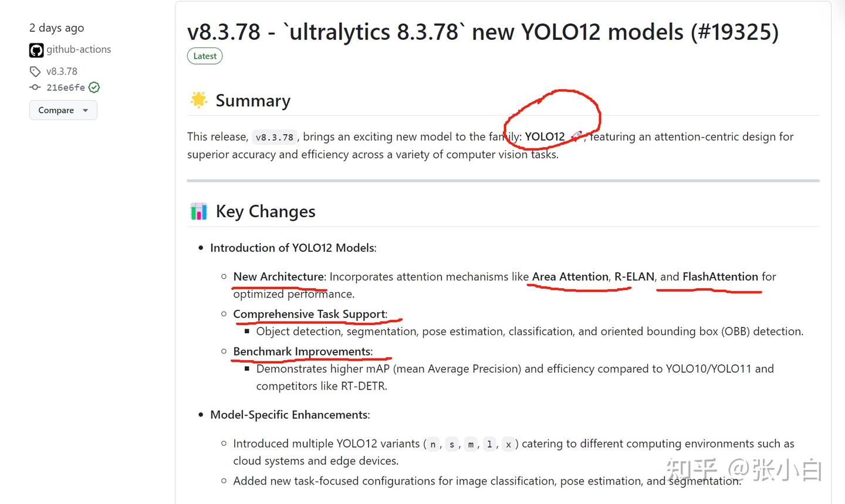Click the green Latest badge
This screenshot has height=504, width=845.
[x=205, y=56]
